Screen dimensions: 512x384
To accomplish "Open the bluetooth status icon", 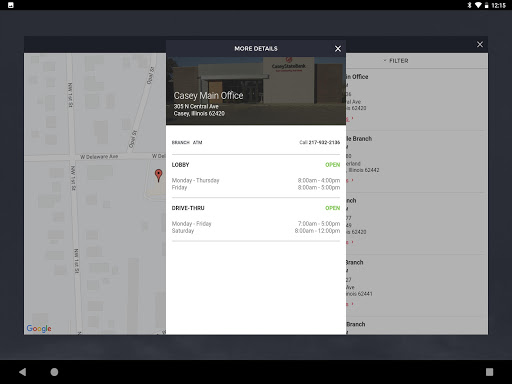I will 469,5.
